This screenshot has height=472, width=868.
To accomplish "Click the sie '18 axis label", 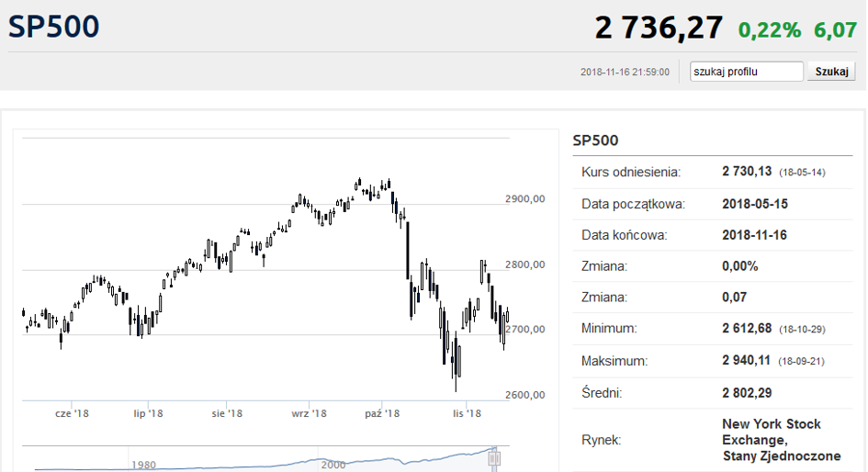I will (227, 414).
